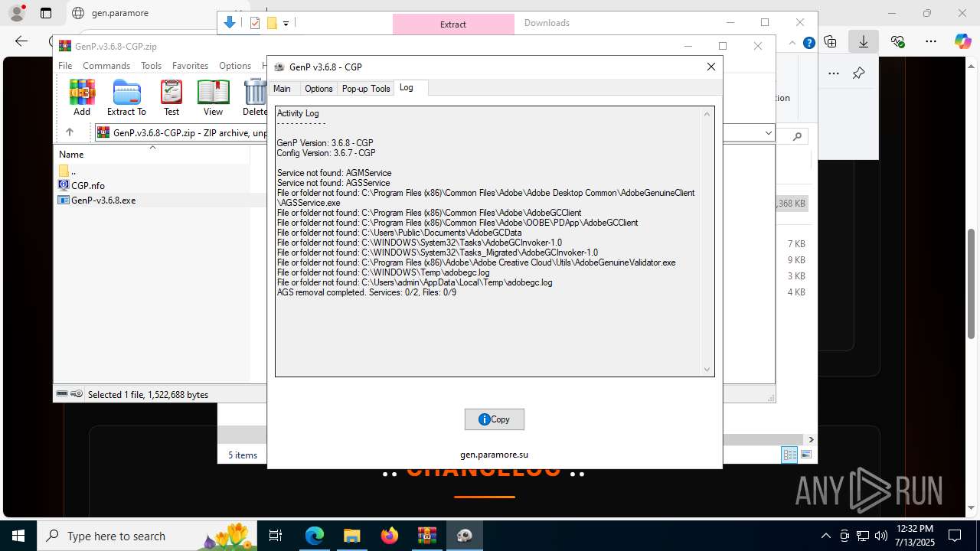Image resolution: width=980 pixels, height=551 pixels.
Task: Select GenP-v3.6.8.exe in the archive list
Action: 103,200
